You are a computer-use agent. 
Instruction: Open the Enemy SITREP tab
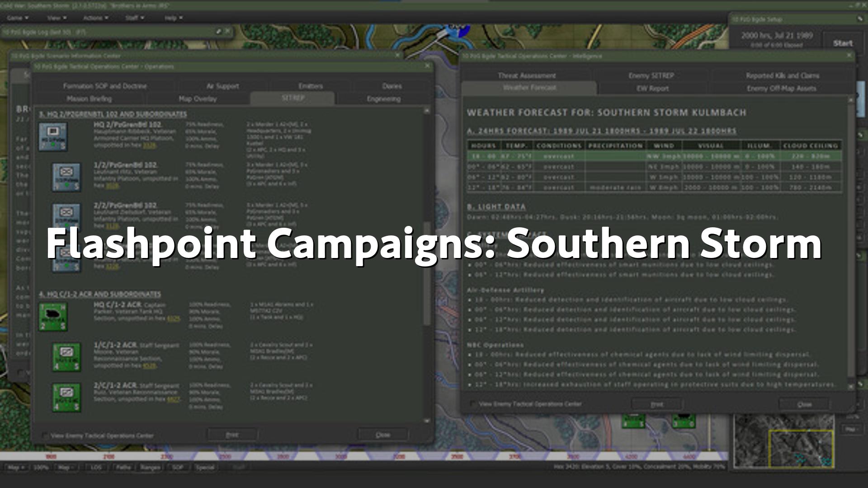pos(651,75)
